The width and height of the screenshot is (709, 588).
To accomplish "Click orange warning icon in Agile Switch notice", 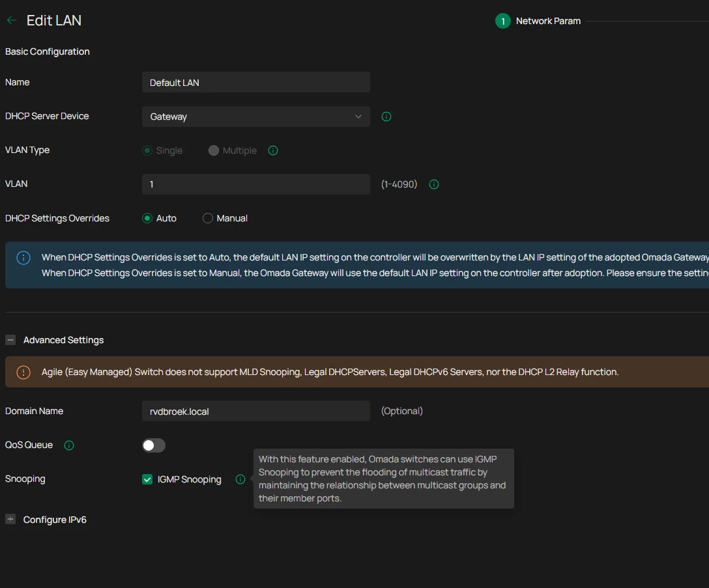I will [23, 372].
